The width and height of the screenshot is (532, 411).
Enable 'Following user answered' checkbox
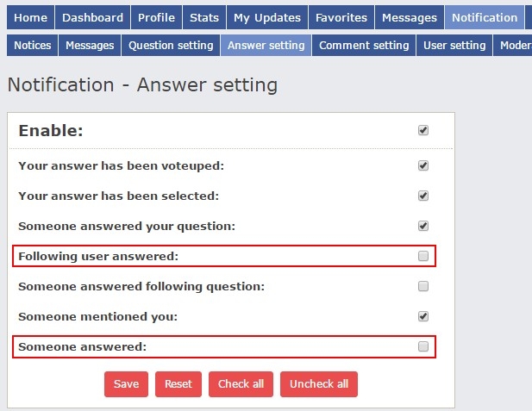point(423,256)
